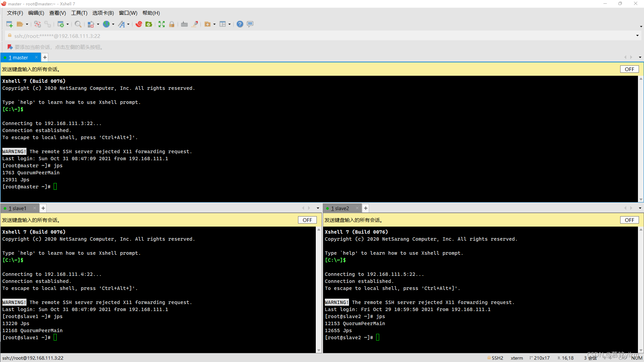Click the virtual keyboard toolbar icon

pos(184,24)
